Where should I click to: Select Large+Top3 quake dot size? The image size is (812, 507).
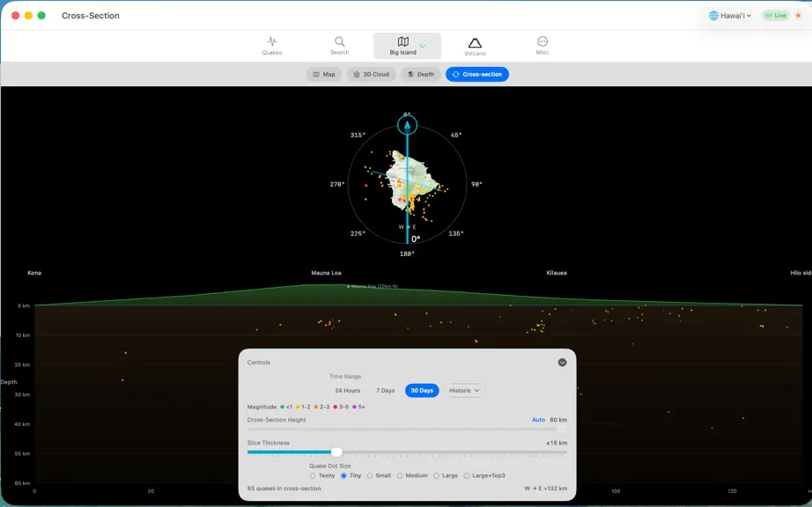click(x=484, y=475)
